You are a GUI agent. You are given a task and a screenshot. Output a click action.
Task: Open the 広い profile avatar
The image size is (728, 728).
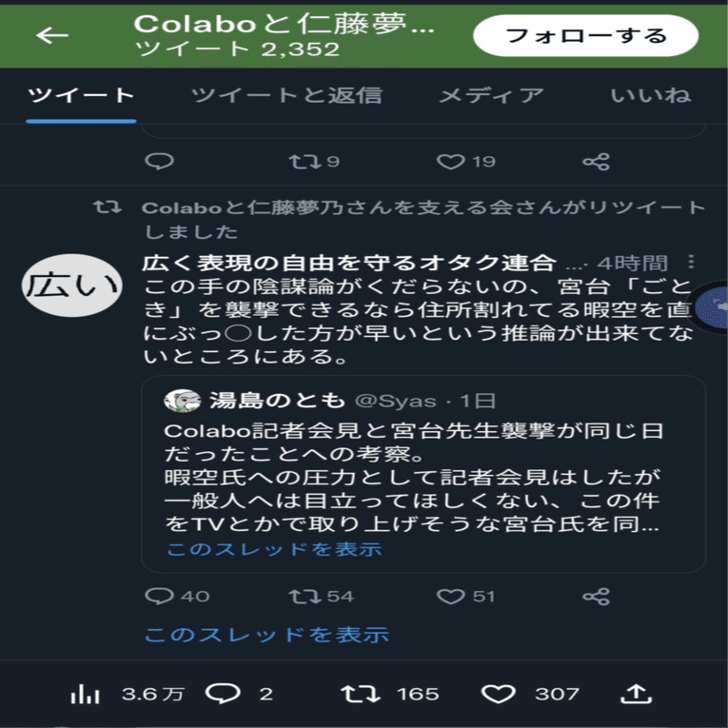pyautogui.click(x=72, y=285)
